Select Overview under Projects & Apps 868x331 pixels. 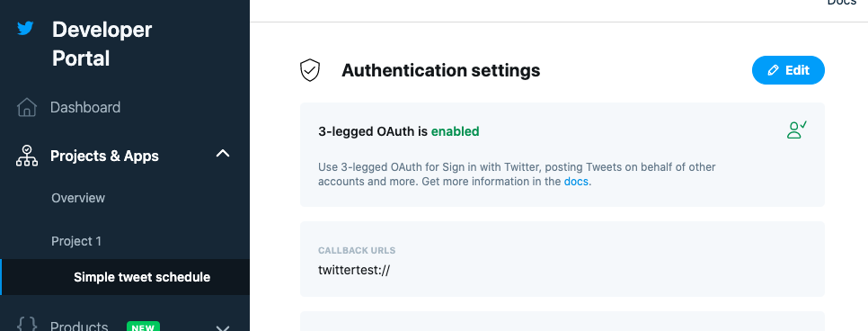78,198
